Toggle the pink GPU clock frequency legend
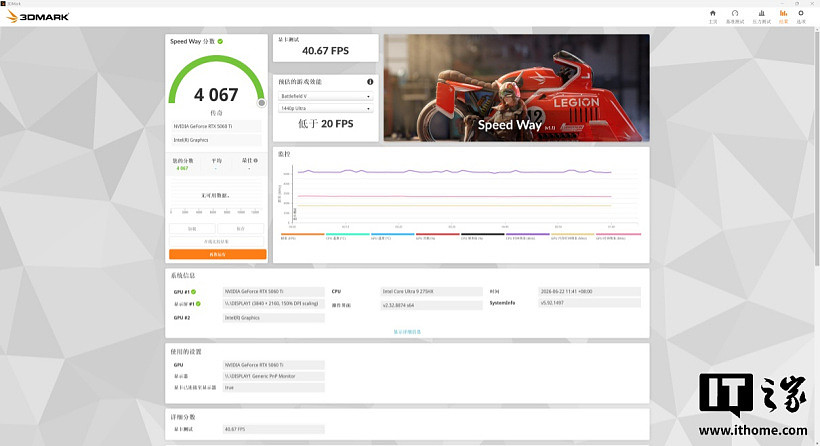 coord(618,236)
